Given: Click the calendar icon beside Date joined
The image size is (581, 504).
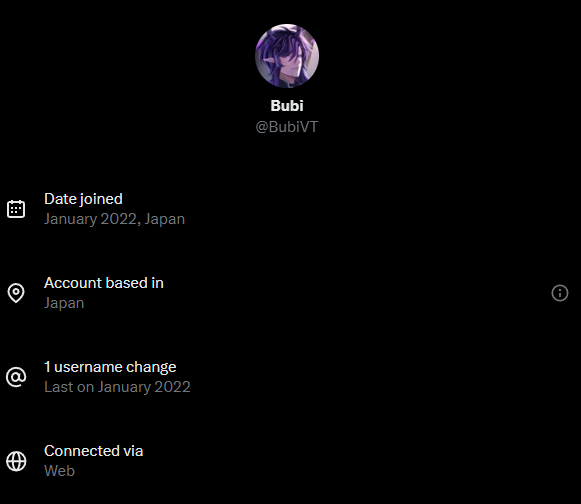Looking at the screenshot, I should [x=16, y=209].
